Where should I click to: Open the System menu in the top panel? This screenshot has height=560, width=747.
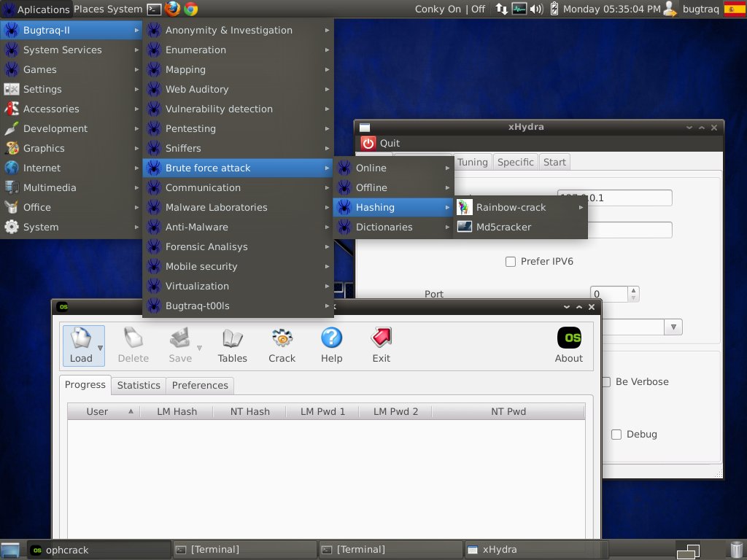tap(125, 9)
